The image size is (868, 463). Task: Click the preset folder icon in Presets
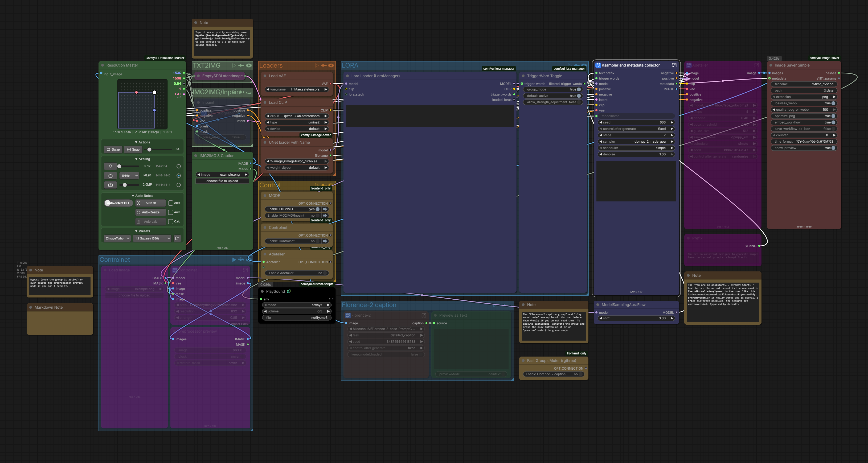178,238
